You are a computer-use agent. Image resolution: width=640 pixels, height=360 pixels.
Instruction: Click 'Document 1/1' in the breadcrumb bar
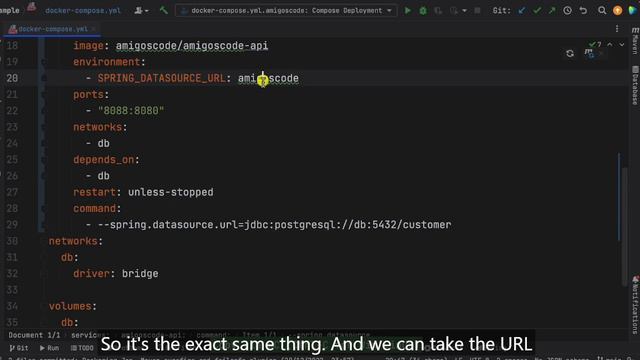34,335
